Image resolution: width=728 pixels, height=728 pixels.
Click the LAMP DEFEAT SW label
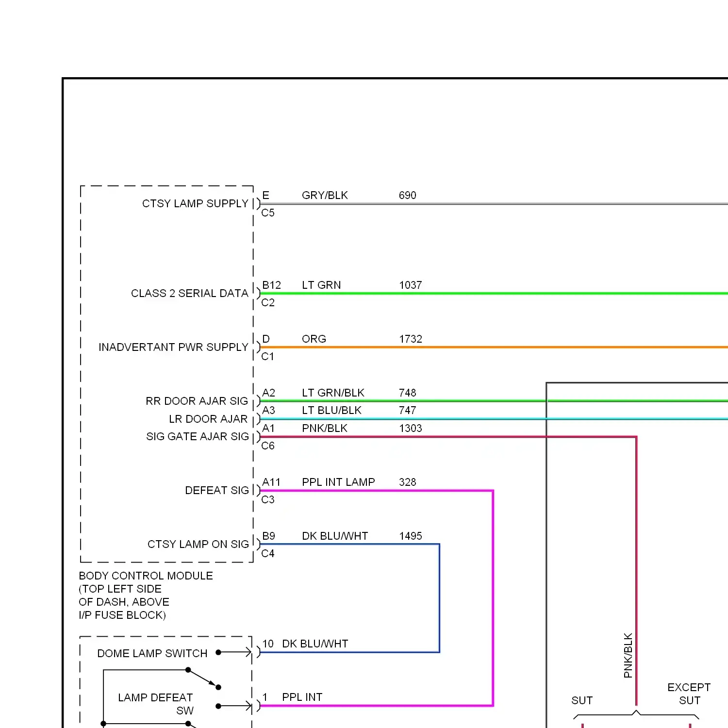(156, 704)
